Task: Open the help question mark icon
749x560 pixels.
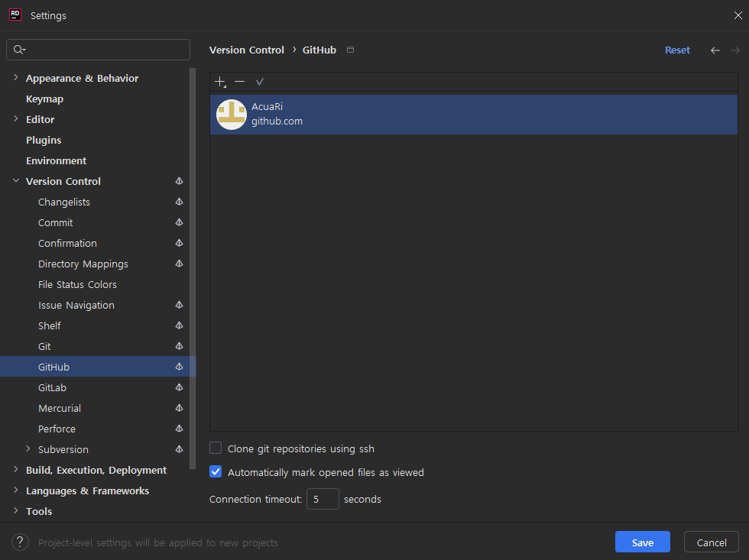Action: pos(20,542)
